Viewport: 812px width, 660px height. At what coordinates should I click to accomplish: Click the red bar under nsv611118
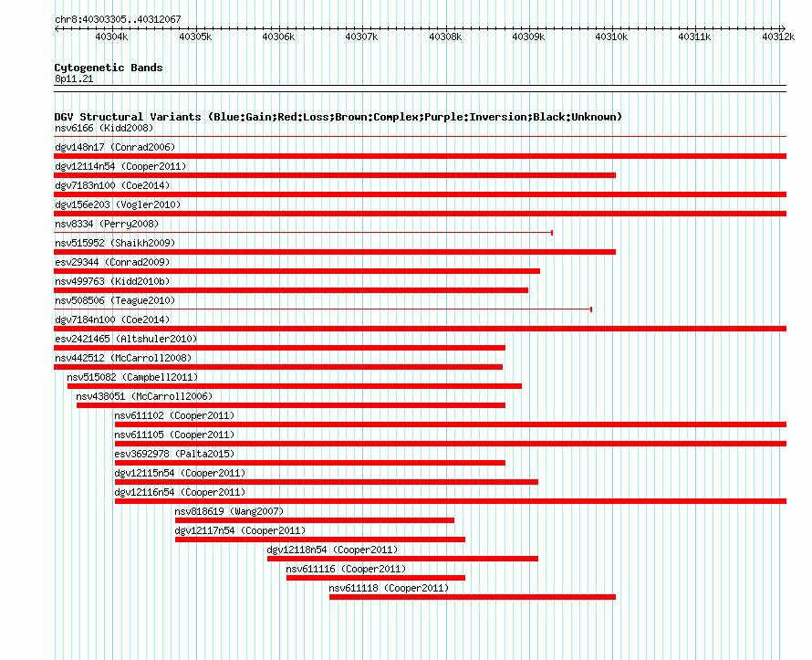473,597
